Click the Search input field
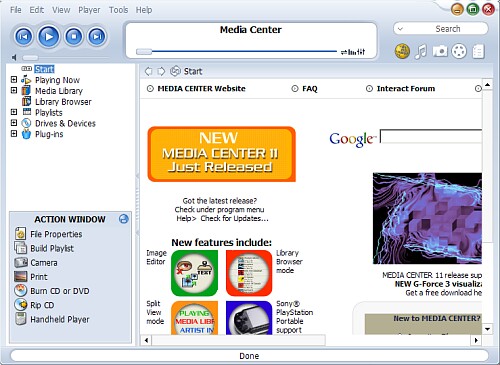The height and width of the screenshot is (365, 500). click(448, 29)
